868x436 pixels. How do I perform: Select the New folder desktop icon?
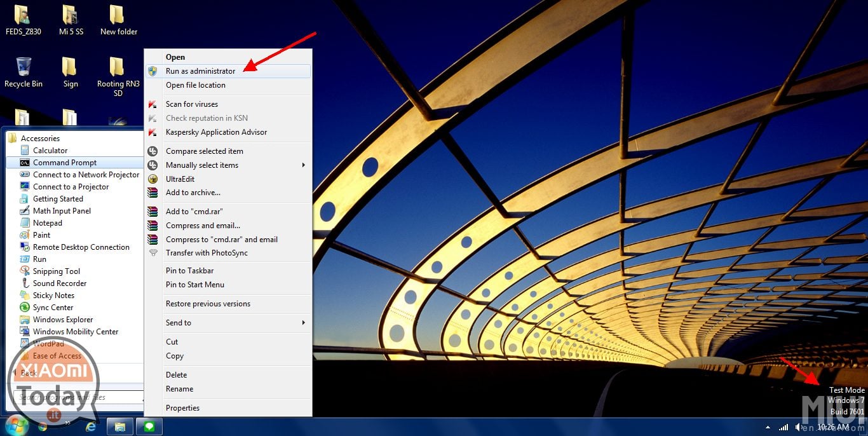pos(118,20)
